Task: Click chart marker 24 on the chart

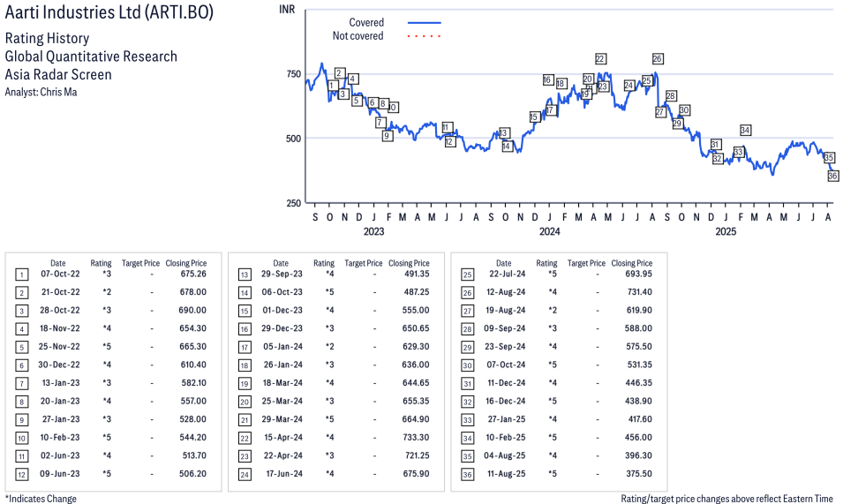Action: [x=629, y=86]
